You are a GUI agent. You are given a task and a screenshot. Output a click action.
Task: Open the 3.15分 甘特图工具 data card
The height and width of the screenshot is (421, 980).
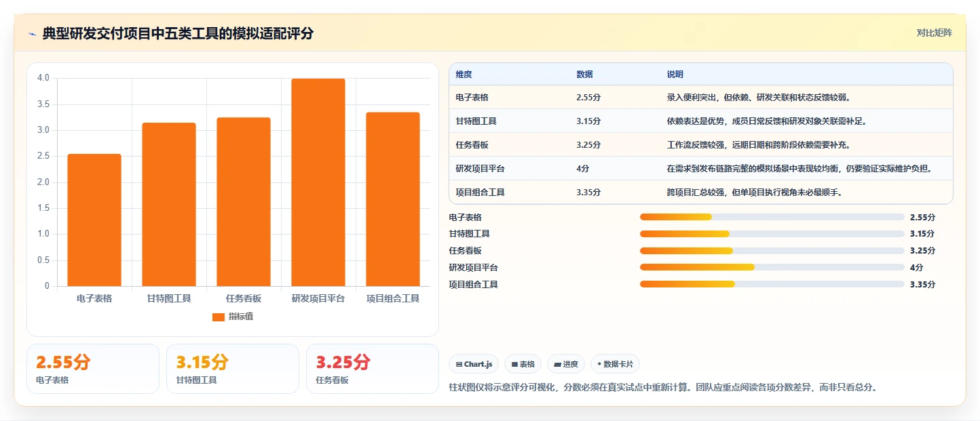click(x=233, y=369)
